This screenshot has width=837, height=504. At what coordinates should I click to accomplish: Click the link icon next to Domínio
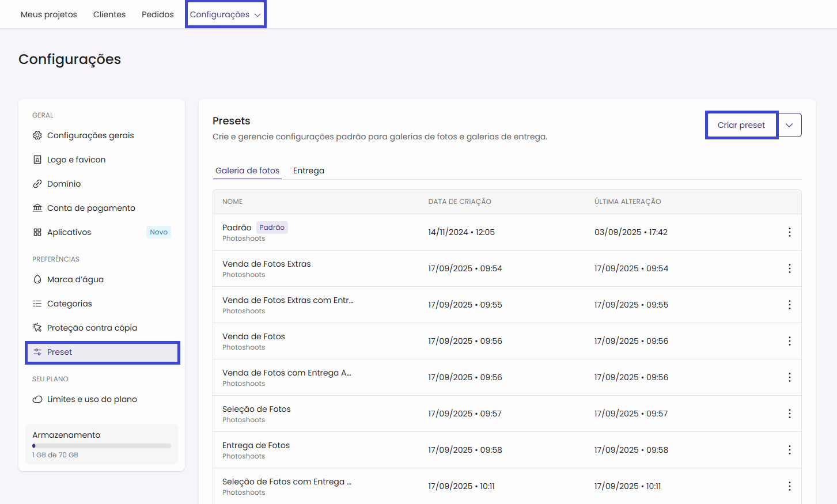click(37, 184)
